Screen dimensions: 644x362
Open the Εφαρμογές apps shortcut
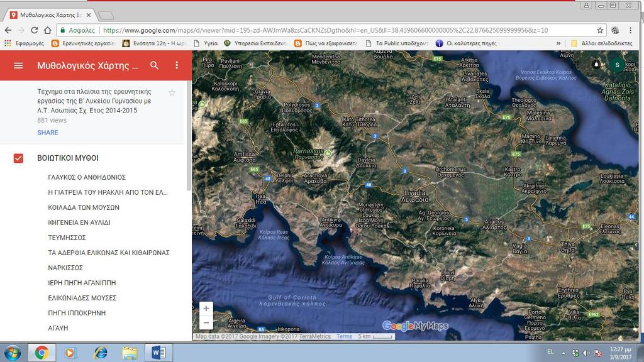pyautogui.click(x=25, y=43)
